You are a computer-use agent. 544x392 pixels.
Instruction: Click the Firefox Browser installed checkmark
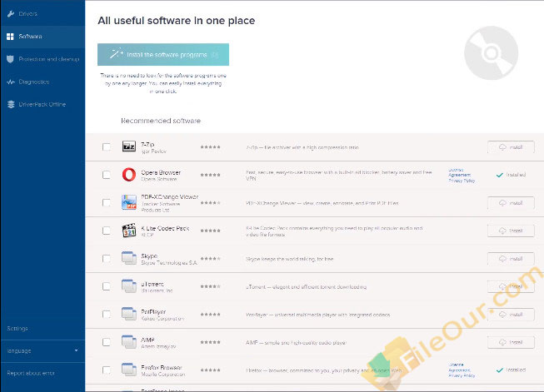point(500,370)
